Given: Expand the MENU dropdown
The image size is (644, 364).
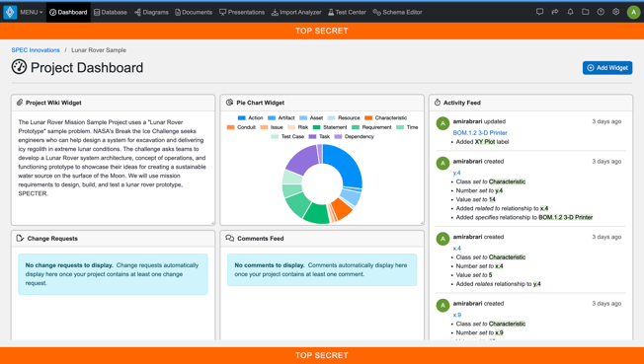Looking at the screenshot, I should pyautogui.click(x=32, y=12).
